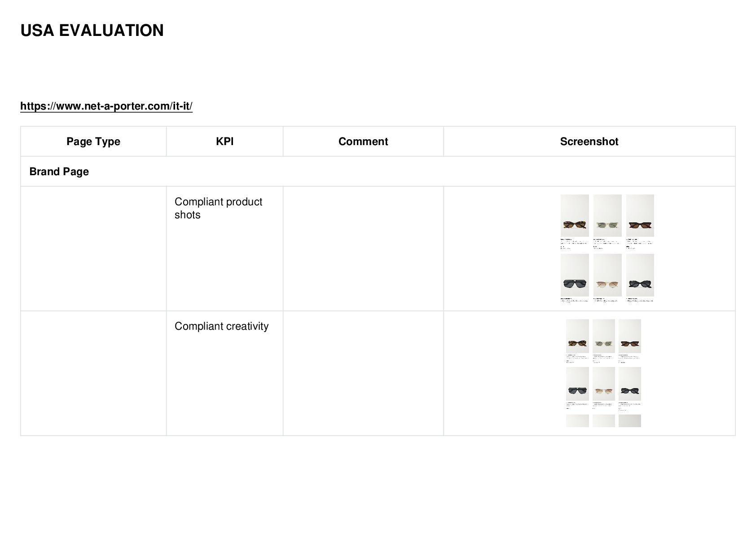Open the net-a-porter.com/it-it link

pyautogui.click(x=106, y=106)
